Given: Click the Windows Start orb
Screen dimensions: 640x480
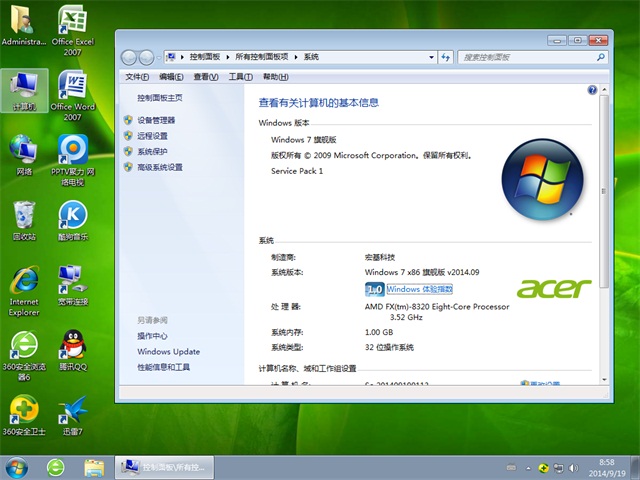Looking at the screenshot, I should [17, 467].
